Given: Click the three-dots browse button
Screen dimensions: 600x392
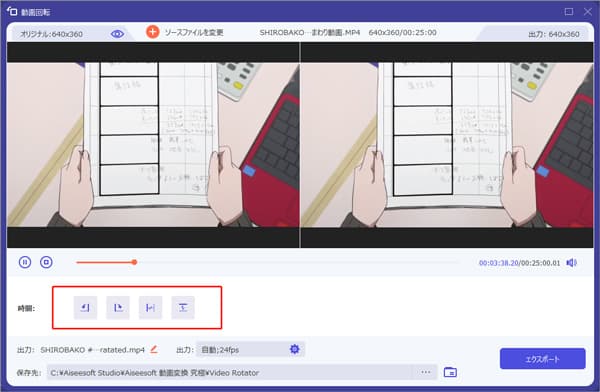Looking at the screenshot, I should coord(426,372).
